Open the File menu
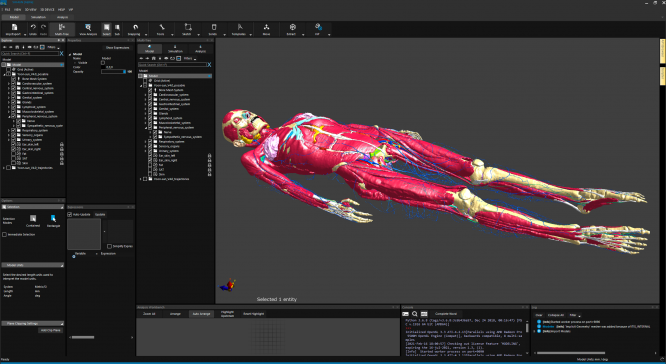The height and width of the screenshot is (364, 666). [x=7, y=9]
